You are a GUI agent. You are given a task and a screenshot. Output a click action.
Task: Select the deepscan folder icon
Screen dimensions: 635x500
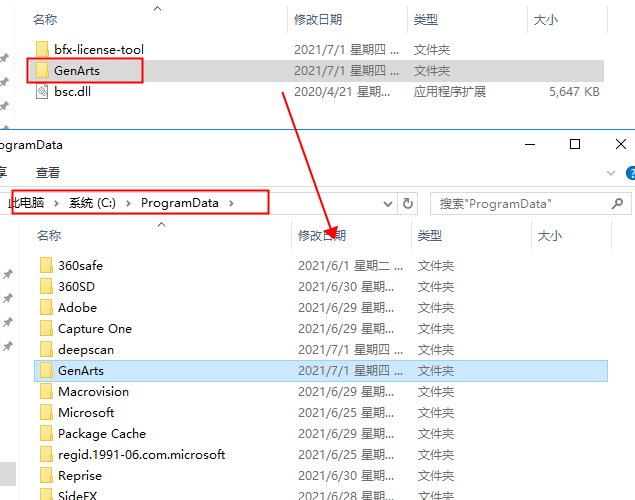point(46,350)
